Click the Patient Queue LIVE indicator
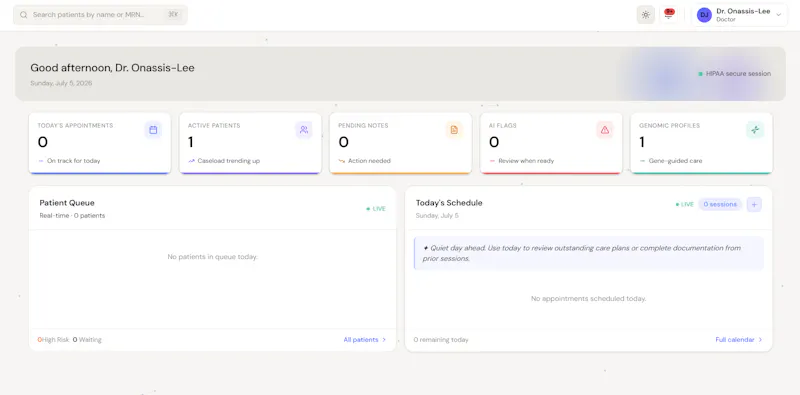 tap(376, 209)
